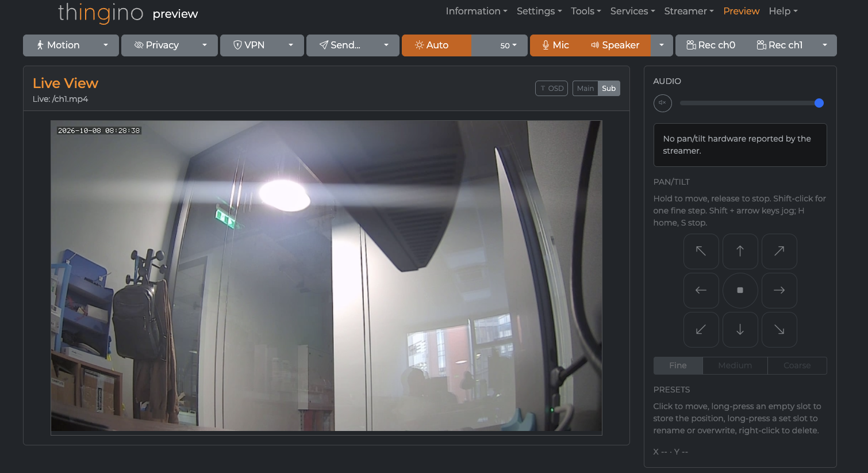Pan camera right with the right arrow
868x473 pixels.
[779, 291]
